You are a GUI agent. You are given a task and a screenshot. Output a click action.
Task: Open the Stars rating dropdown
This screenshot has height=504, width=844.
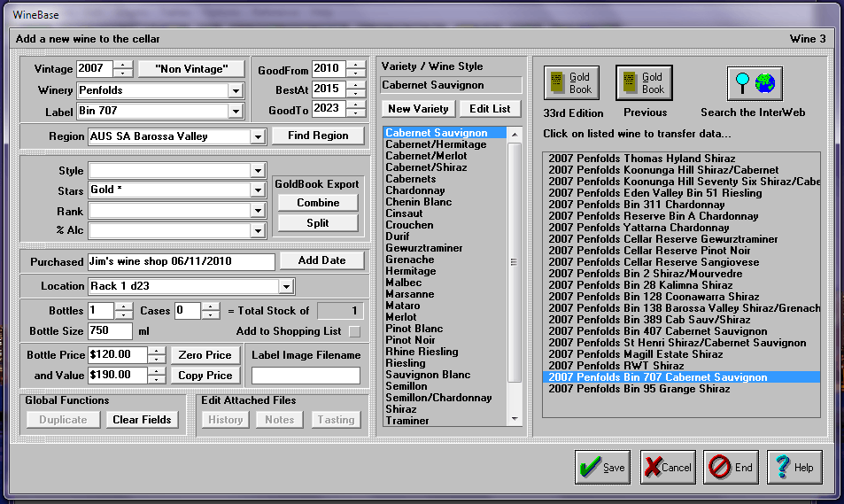coord(258,190)
